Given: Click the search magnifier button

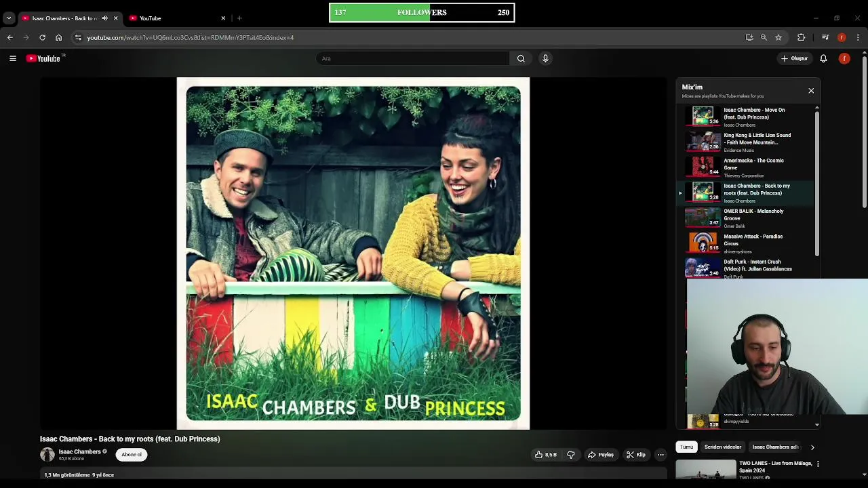Looking at the screenshot, I should 521,58.
